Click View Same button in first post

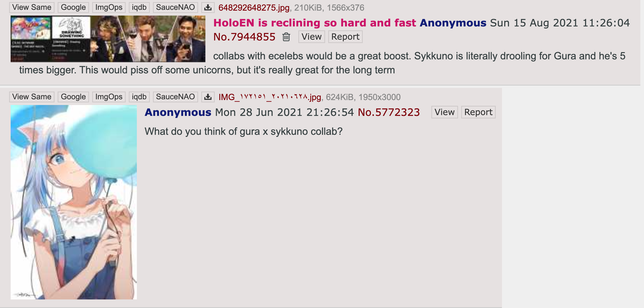pyautogui.click(x=32, y=8)
